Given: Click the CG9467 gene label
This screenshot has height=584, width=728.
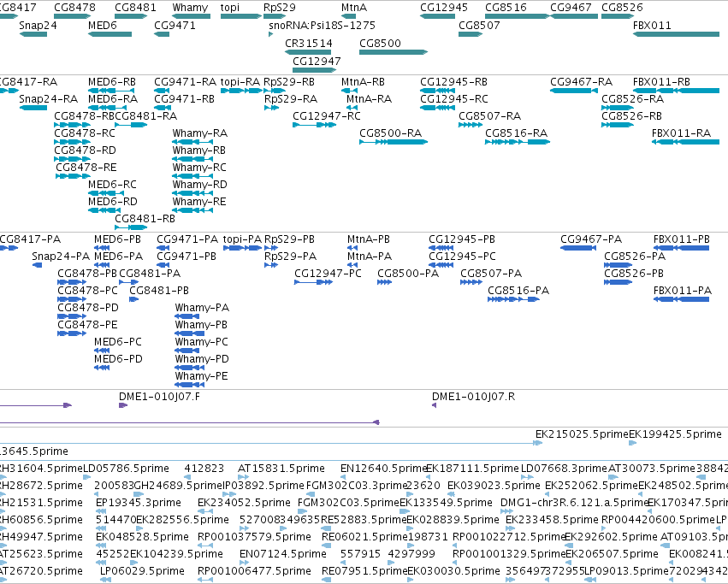Looking at the screenshot, I should [571, 8].
